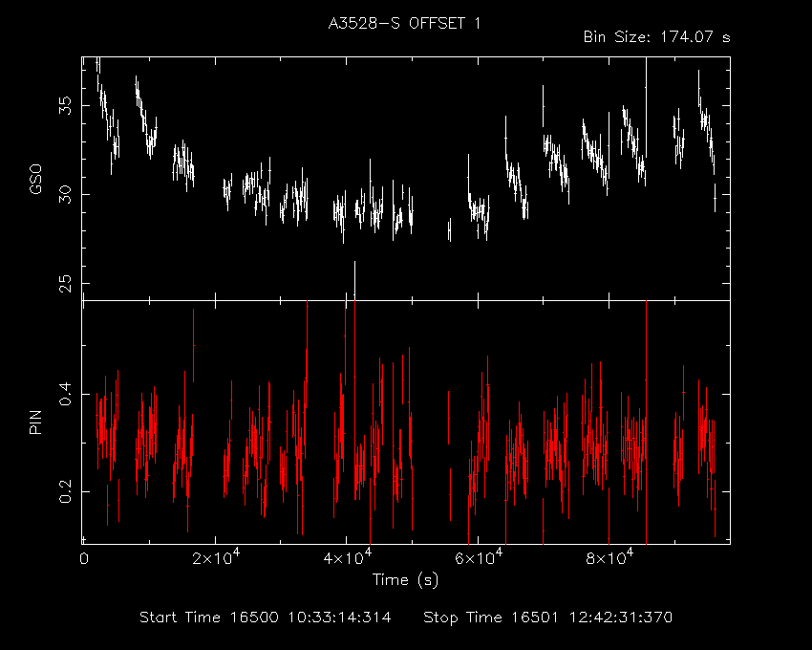Click the 'Stop Time 16501 12:42:31:370' text
Screen dimensions: 812x650
[548, 617]
